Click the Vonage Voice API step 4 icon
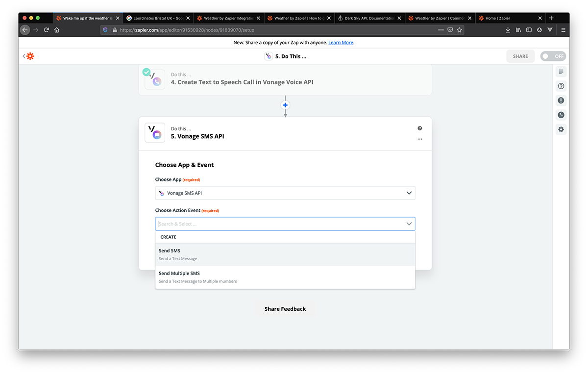Screen dimensions: 588x374 point(155,78)
